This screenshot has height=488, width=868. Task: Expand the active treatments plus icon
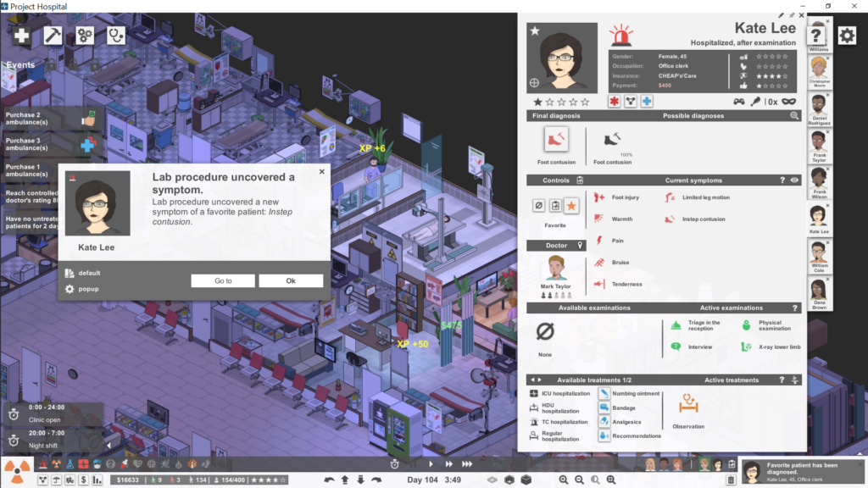795,380
